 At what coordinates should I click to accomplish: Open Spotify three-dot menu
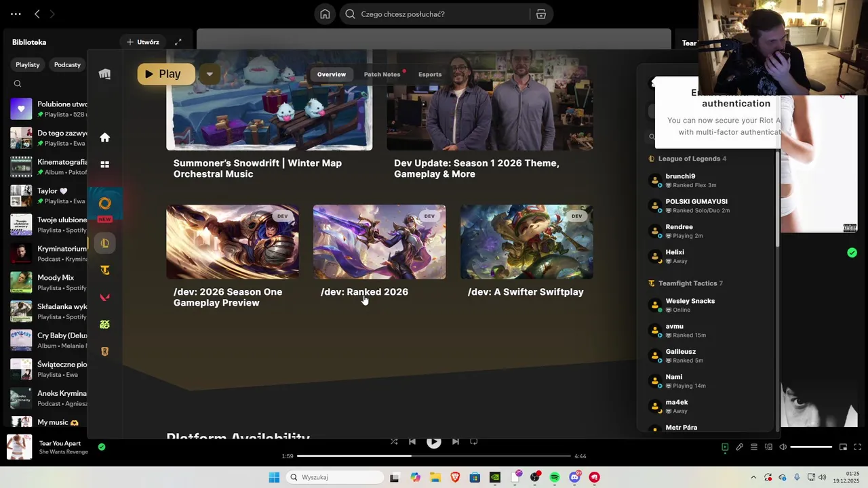pos(16,14)
